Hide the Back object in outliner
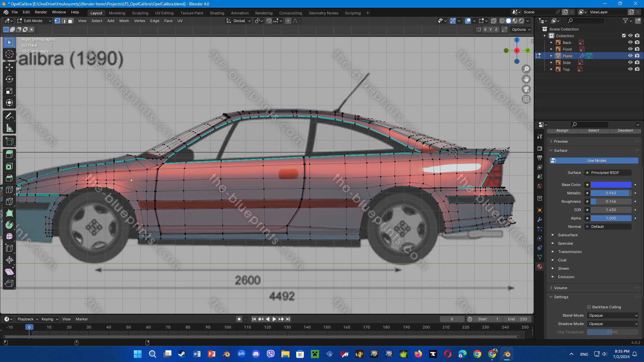Image resolution: width=644 pixels, height=362 pixels. coord(630,43)
